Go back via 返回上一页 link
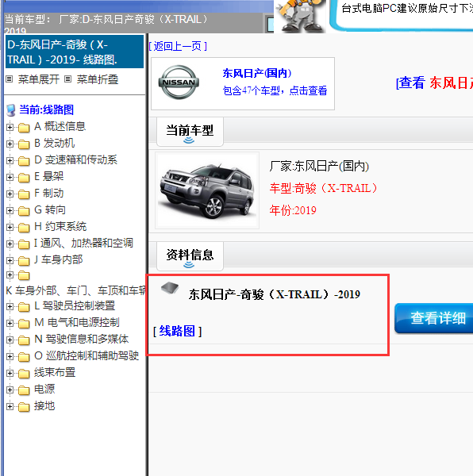 (x=178, y=47)
